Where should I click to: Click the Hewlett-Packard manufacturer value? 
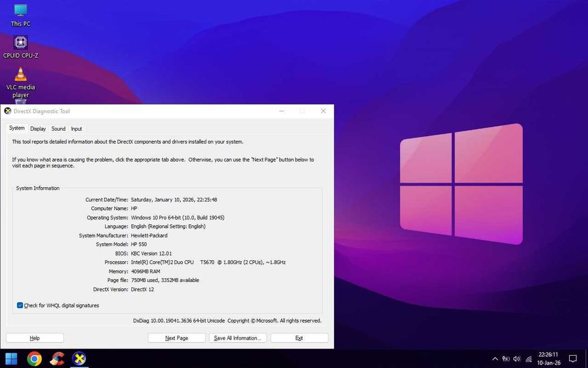pos(149,236)
